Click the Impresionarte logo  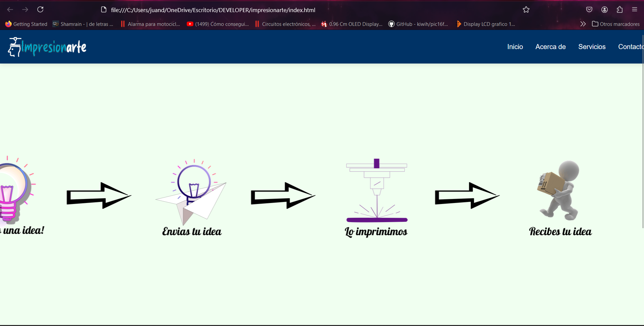[47, 47]
